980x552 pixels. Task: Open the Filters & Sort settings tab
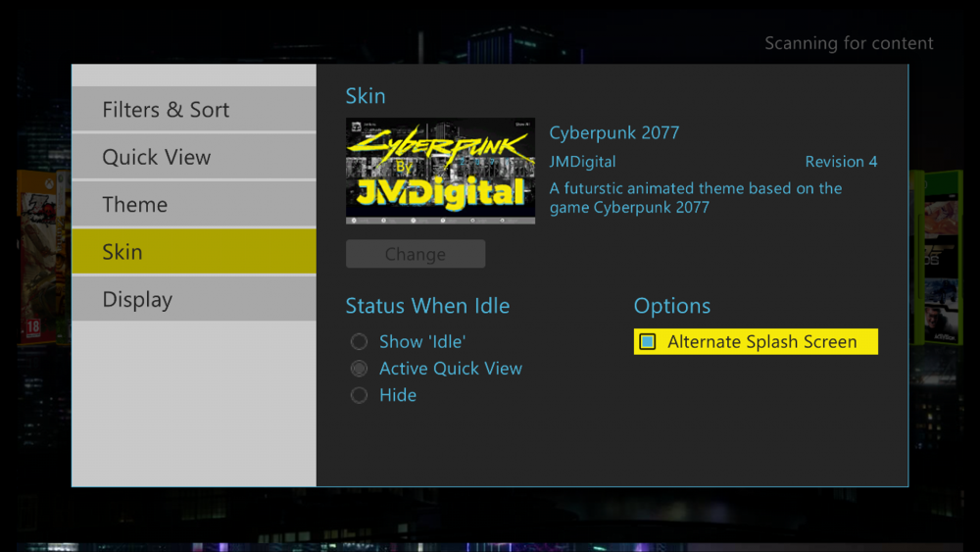tap(194, 110)
